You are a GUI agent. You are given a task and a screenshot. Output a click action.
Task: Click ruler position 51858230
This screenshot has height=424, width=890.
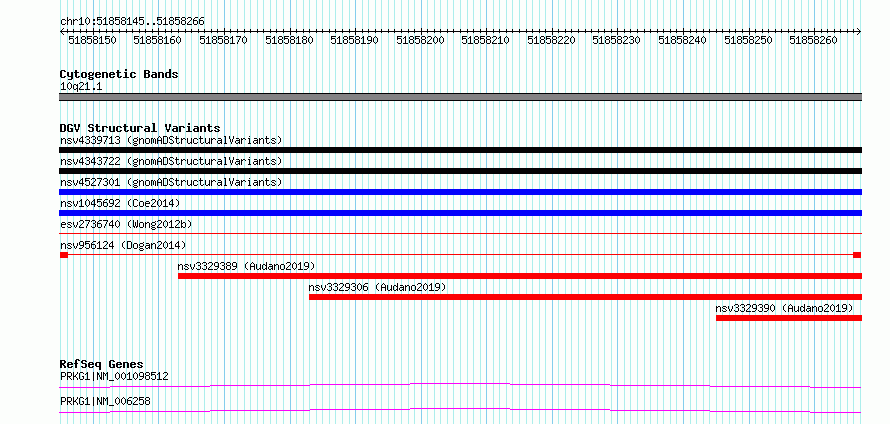[x=617, y=40]
